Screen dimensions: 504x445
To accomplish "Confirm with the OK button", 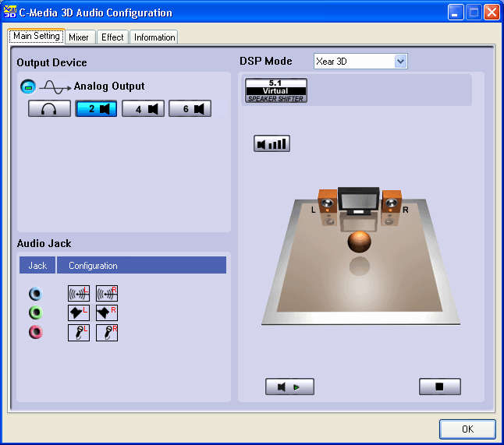I will 467,429.
